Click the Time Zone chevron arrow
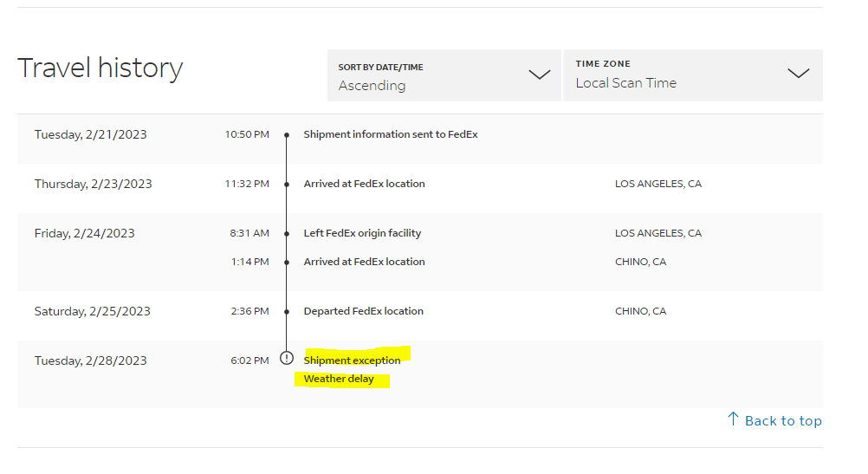 798,74
